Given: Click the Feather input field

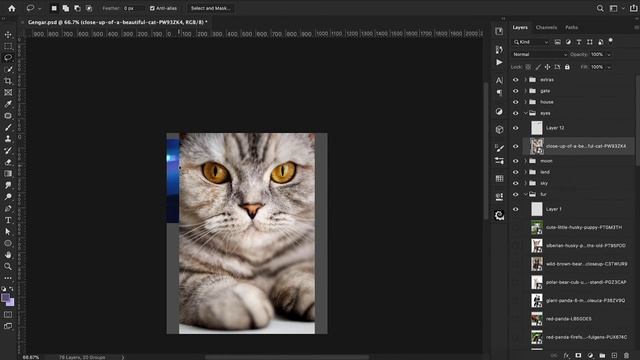Looking at the screenshot, I should (x=133, y=8).
